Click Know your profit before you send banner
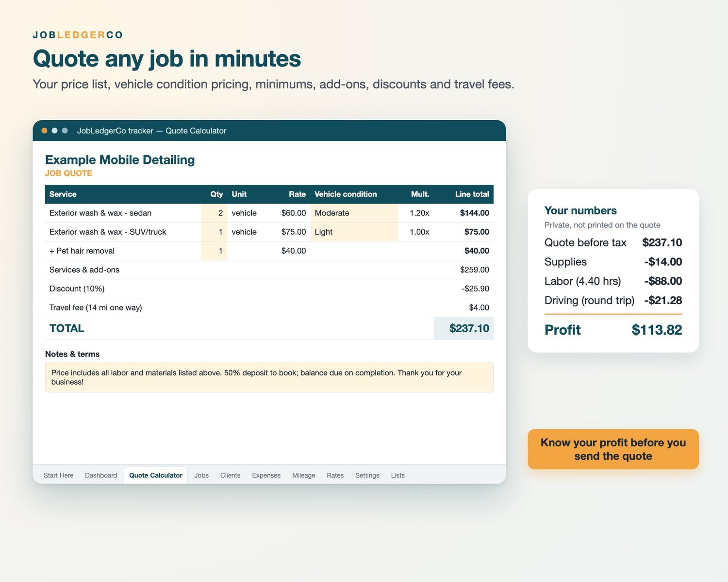The width and height of the screenshot is (728, 582). pyautogui.click(x=613, y=449)
